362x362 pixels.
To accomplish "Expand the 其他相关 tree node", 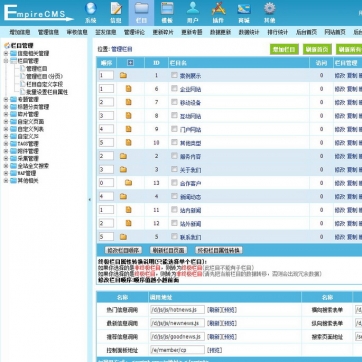I will coord(6,181).
